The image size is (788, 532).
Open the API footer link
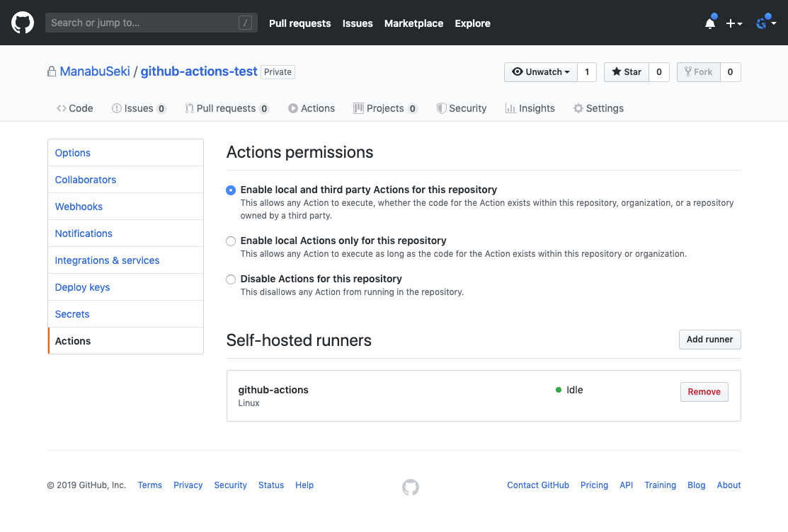coord(626,485)
